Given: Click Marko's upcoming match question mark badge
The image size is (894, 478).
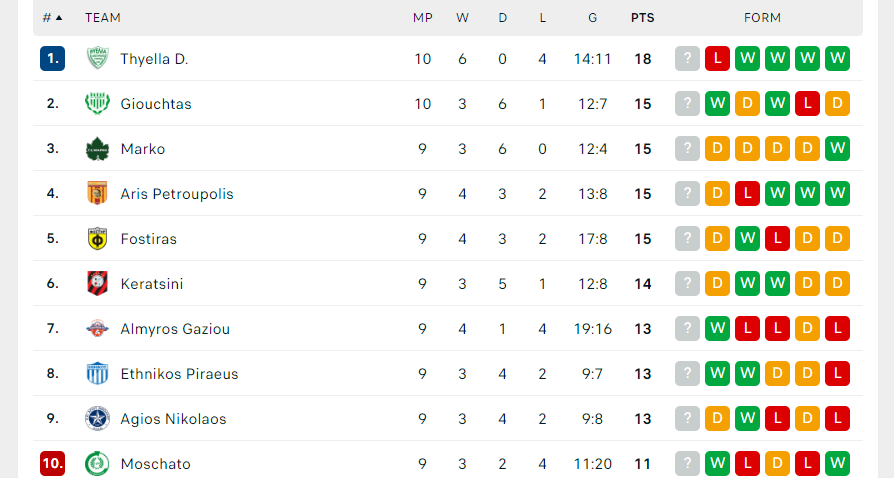Looking at the screenshot, I should 687,148.
